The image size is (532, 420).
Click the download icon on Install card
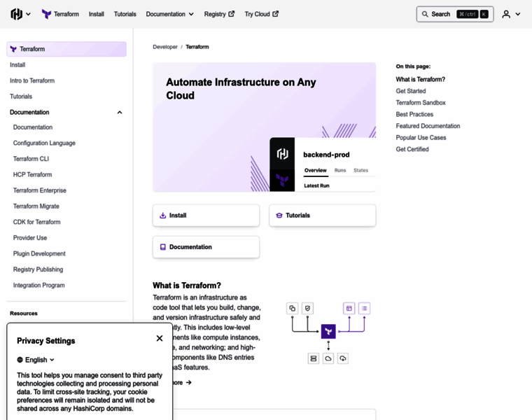click(163, 216)
